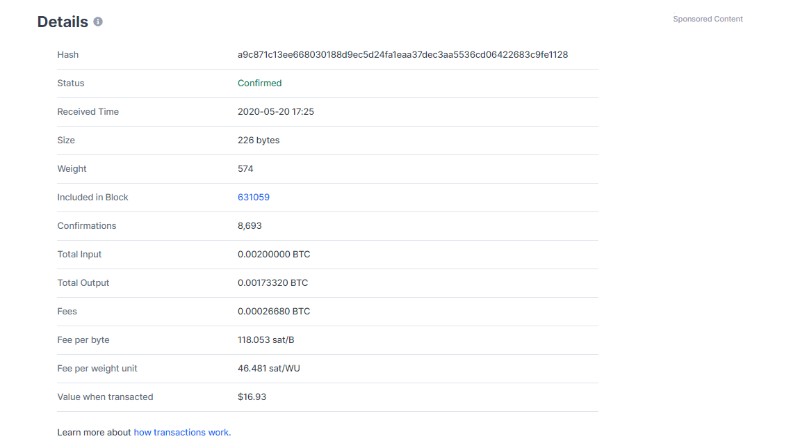Click the Details heading

(63, 21)
